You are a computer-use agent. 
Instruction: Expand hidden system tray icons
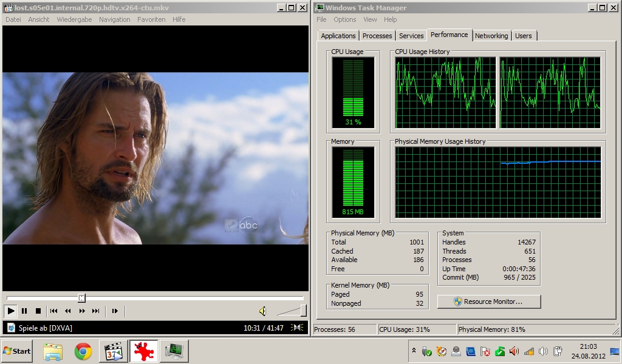tap(414, 351)
